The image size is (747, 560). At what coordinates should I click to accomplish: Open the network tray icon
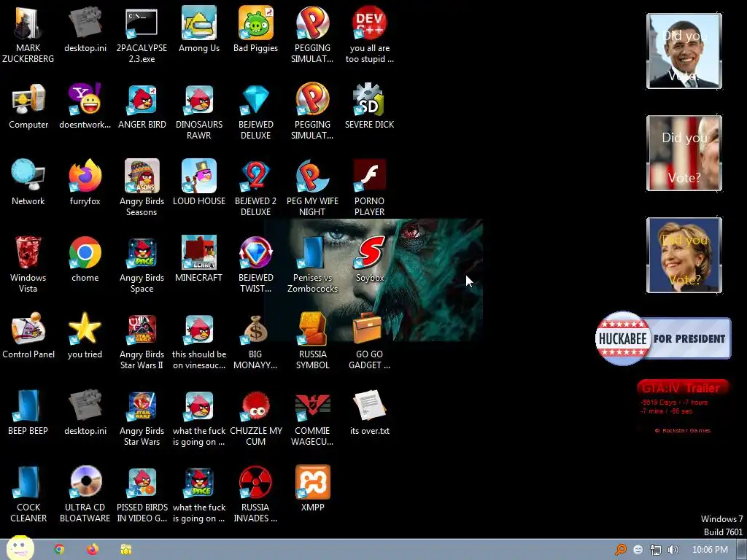[656, 550]
